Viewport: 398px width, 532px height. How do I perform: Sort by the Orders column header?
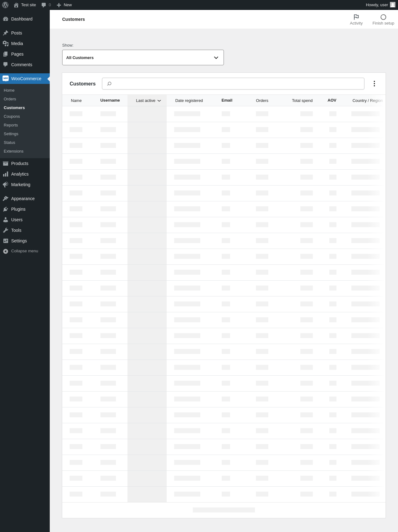[x=262, y=100]
